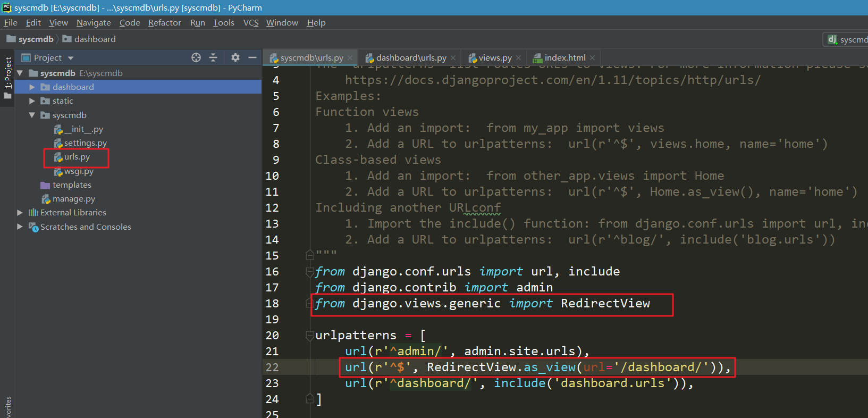Viewport: 868px width, 418px height.
Task: Open the File menu
Action: [11, 22]
